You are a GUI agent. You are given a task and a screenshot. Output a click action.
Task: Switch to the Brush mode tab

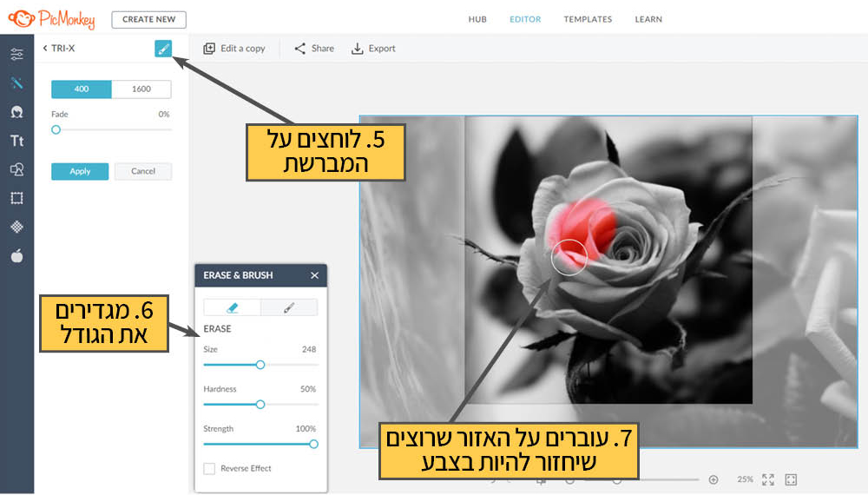point(289,307)
